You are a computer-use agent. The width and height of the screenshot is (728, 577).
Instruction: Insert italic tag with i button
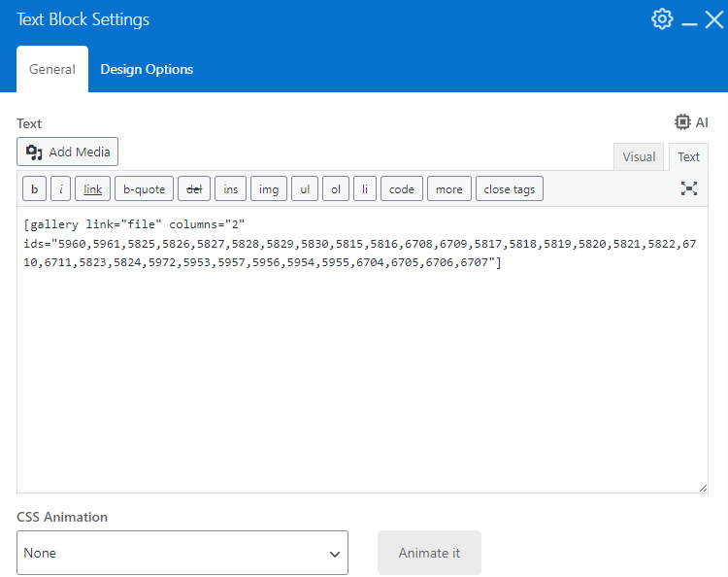click(x=60, y=189)
